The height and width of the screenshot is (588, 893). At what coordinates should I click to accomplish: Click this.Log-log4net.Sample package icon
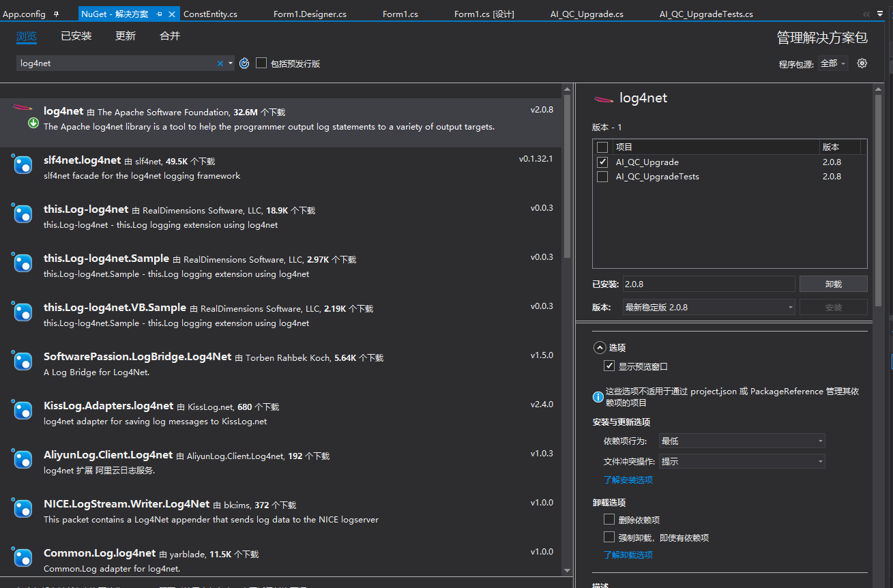coord(23,263)
